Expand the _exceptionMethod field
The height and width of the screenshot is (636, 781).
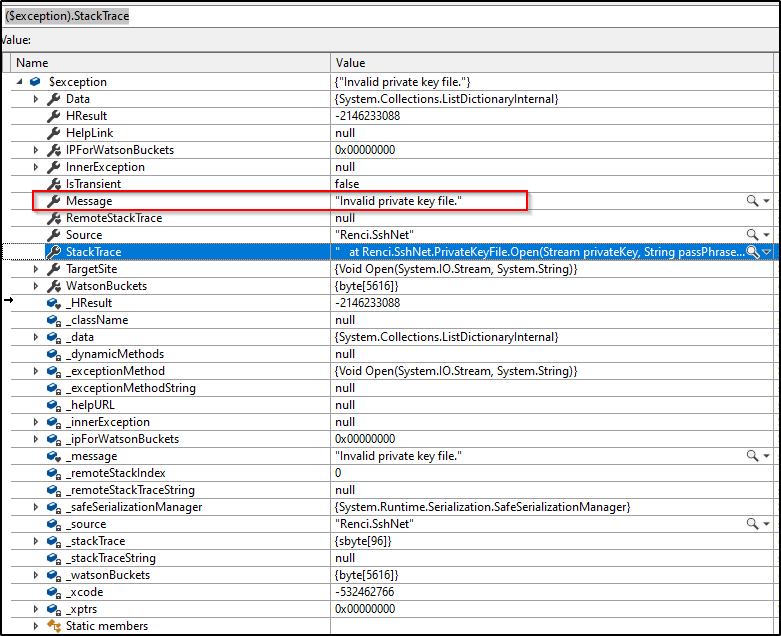tap(36, 371)
